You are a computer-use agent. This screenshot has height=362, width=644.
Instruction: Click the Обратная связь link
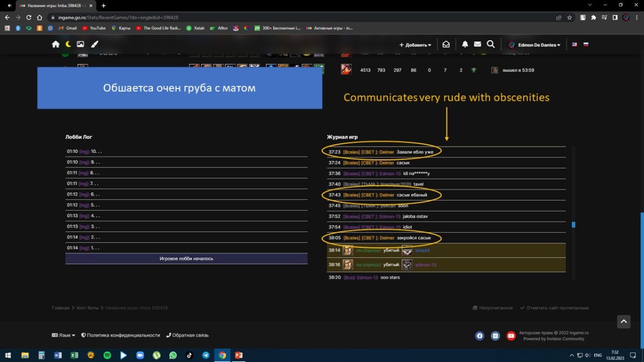coord(188,335)
